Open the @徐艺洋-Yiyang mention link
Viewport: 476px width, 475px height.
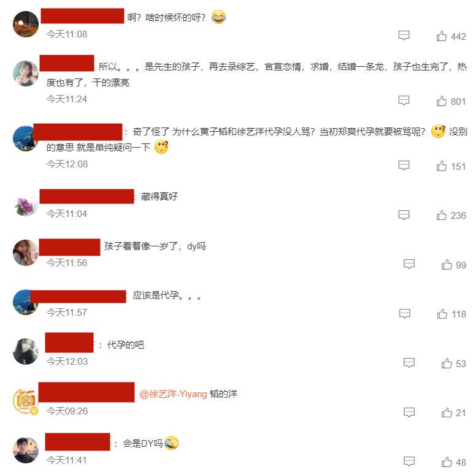(x=173, y=394)
